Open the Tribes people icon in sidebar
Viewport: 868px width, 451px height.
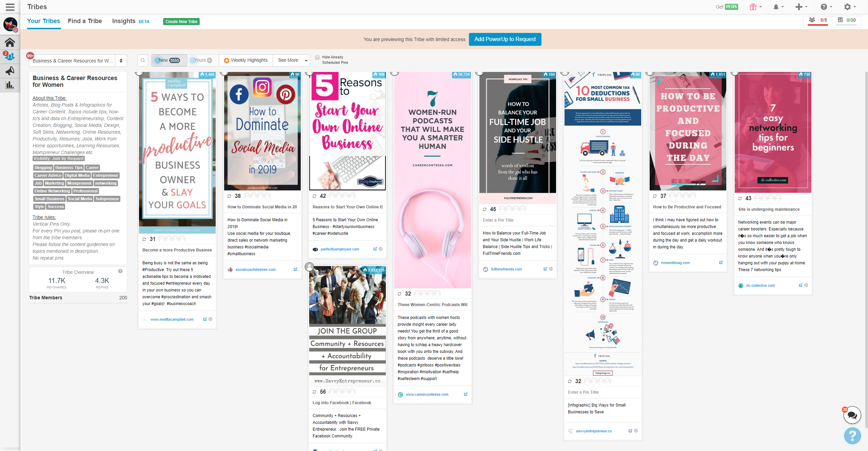tap(10, 56)
